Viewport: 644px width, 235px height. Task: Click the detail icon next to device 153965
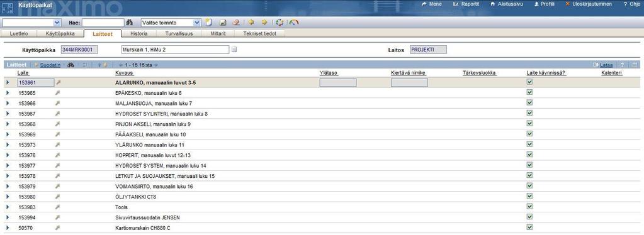pos(58,93)
